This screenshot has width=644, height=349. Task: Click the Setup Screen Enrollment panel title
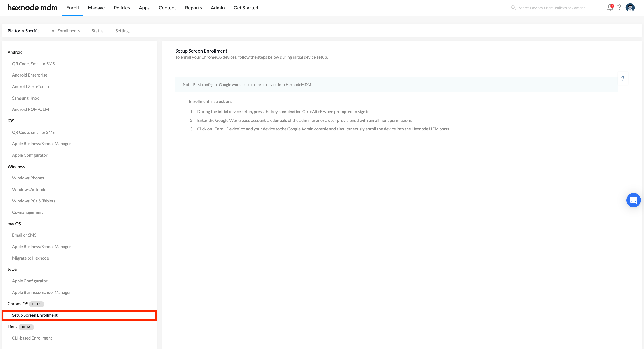tap(201, 51)
